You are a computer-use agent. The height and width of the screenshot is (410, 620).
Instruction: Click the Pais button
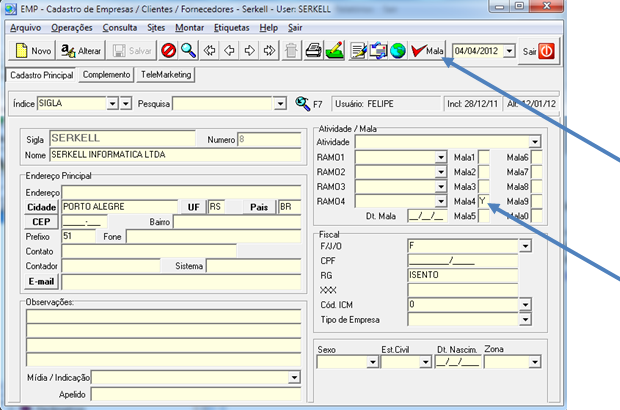pos(259,207)
